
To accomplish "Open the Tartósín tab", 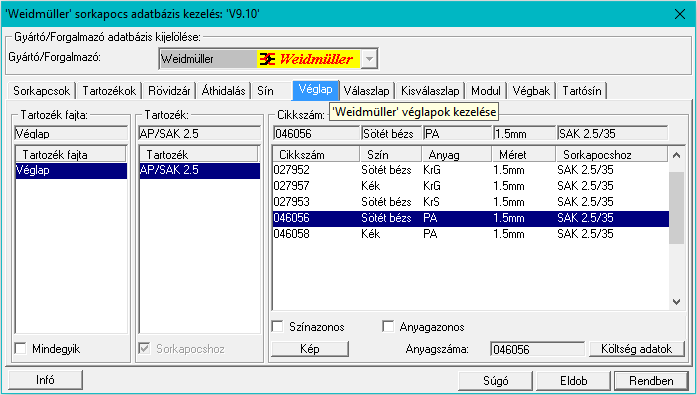I will [x=581, y=91].
